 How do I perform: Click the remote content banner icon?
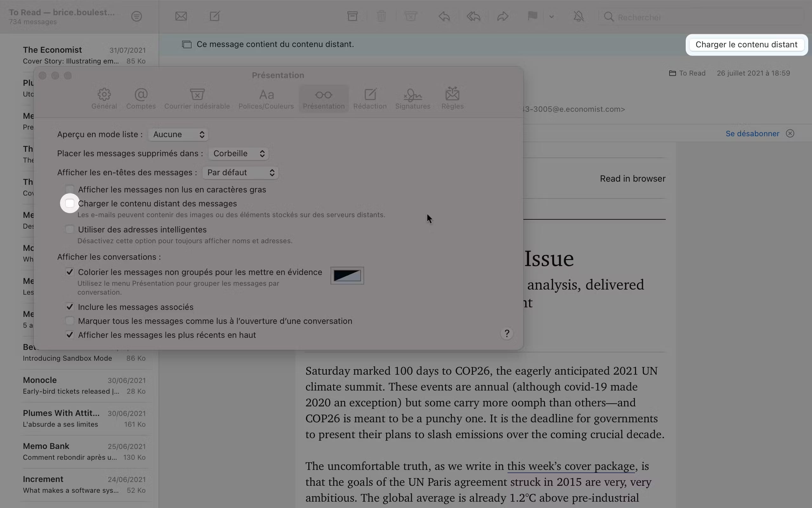(187, 44)
